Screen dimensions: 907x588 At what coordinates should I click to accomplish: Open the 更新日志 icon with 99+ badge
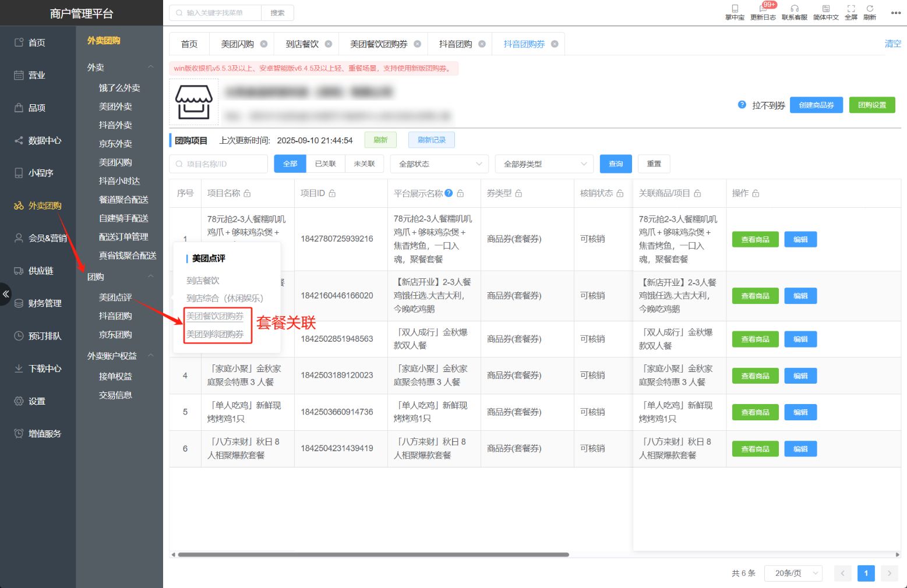pos(763,9)
